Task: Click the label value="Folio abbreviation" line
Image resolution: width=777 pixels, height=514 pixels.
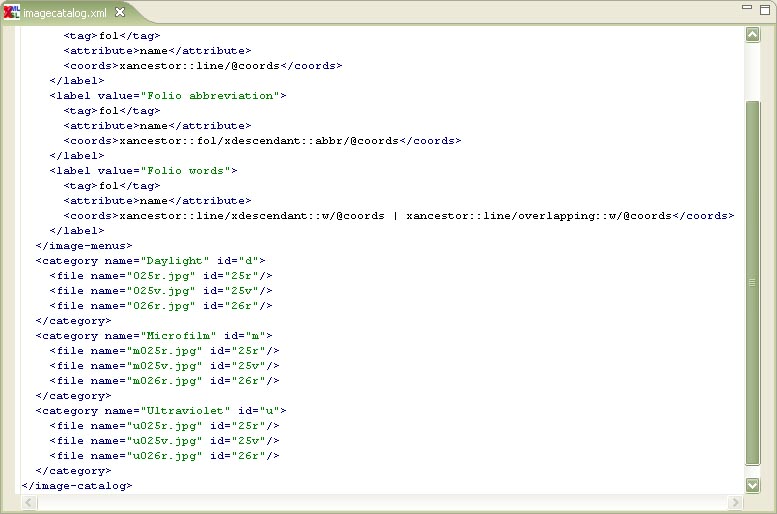Action: [x=167, y=96]
